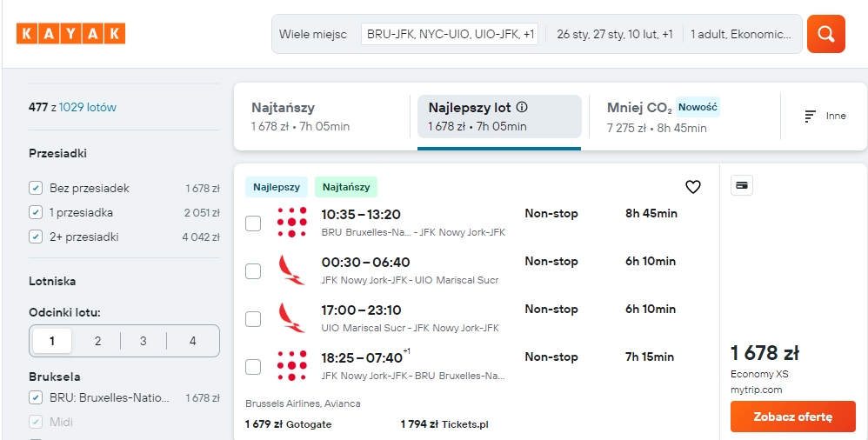868x440 pixels.
Task: Click Brussels Airlines logo on 10:35 flight
Action: [291, 222]
